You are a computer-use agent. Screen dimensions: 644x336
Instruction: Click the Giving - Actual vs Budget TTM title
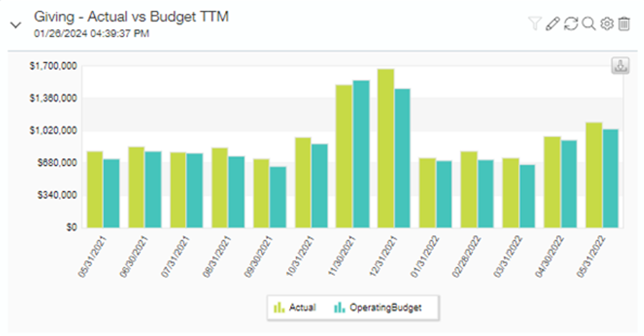[x=131, y=17]
